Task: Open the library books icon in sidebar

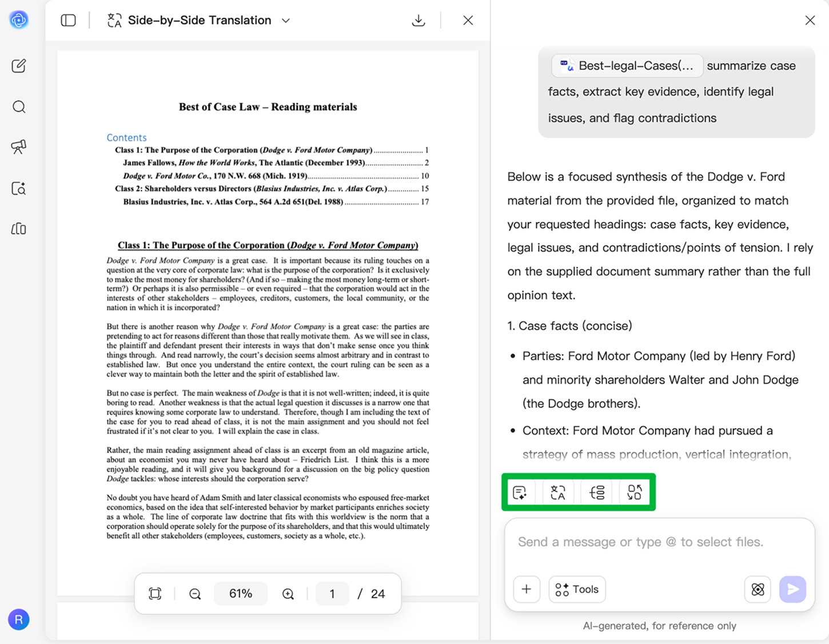Action: pyautogui.click(x=19, y=229)
